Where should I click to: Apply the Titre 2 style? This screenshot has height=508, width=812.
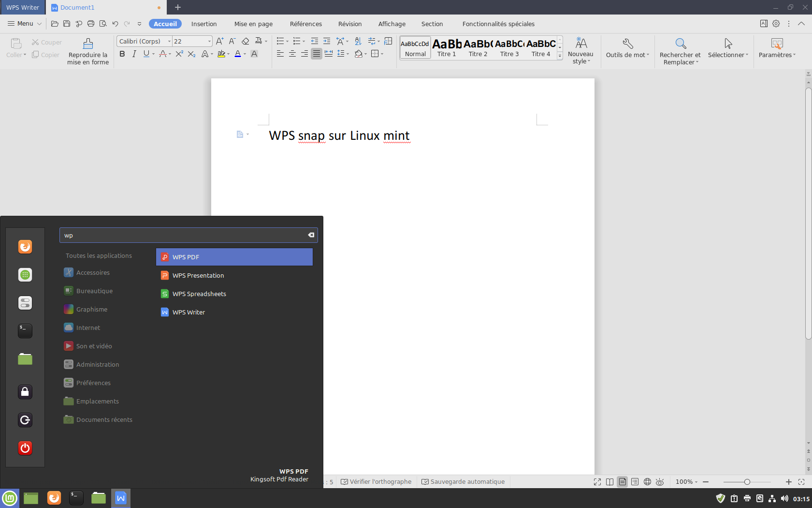tap(478, 48)
